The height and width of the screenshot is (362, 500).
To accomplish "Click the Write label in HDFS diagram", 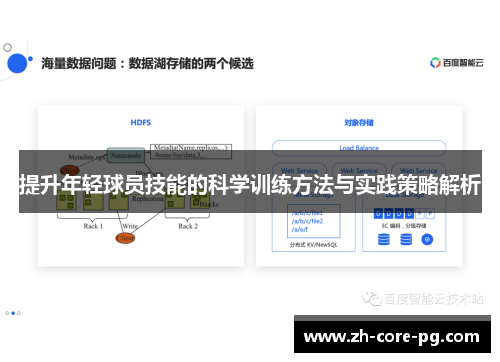I will point(130,226).
